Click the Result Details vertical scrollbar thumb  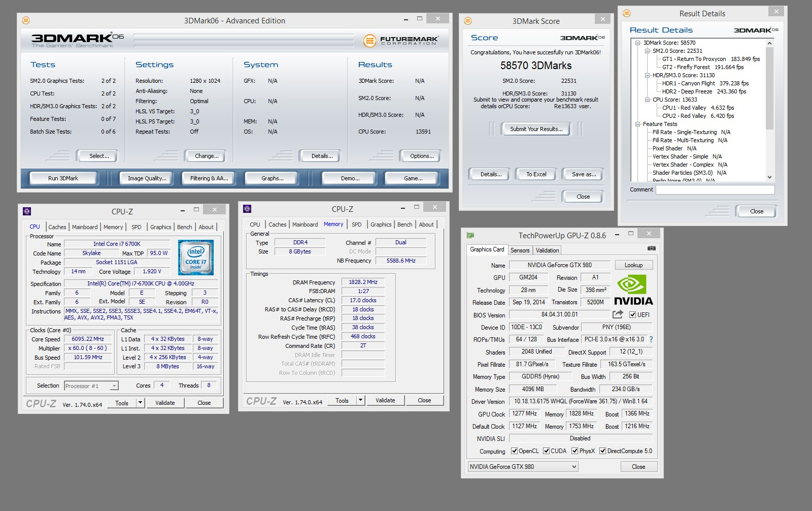point(769,88)
